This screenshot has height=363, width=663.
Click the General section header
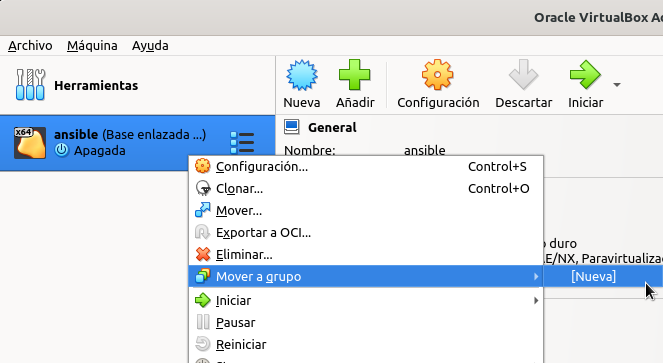click(x=332, y=127)
